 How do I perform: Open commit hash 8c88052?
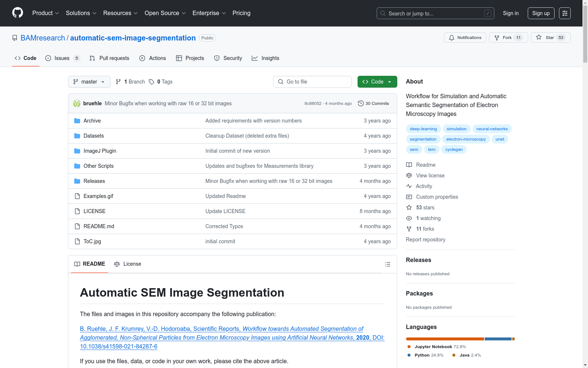(313, 103)
